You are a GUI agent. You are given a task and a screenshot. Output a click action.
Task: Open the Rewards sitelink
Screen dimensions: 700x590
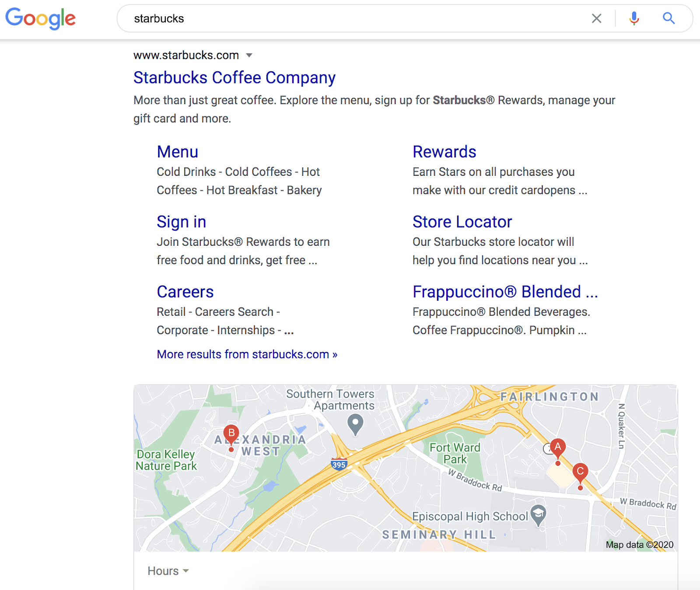(x=444, y=152)
